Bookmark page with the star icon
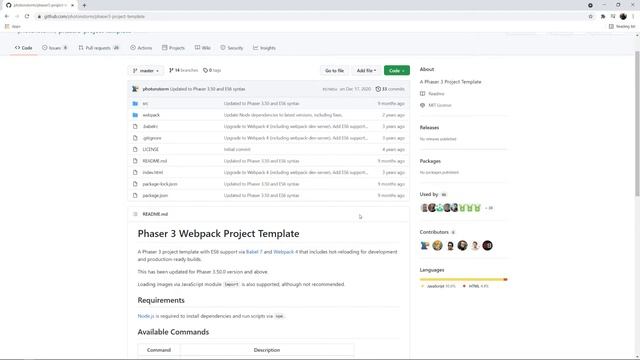 (x=590, y=16)
